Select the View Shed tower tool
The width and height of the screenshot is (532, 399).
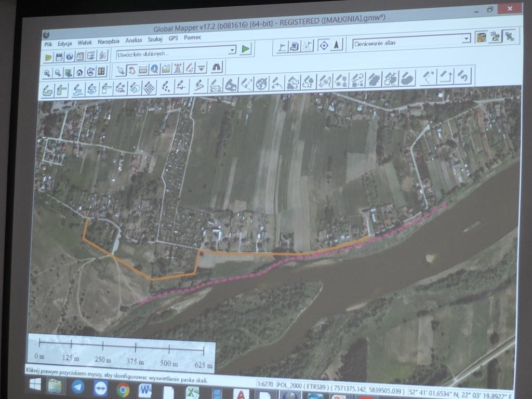(x=178, y=69)
